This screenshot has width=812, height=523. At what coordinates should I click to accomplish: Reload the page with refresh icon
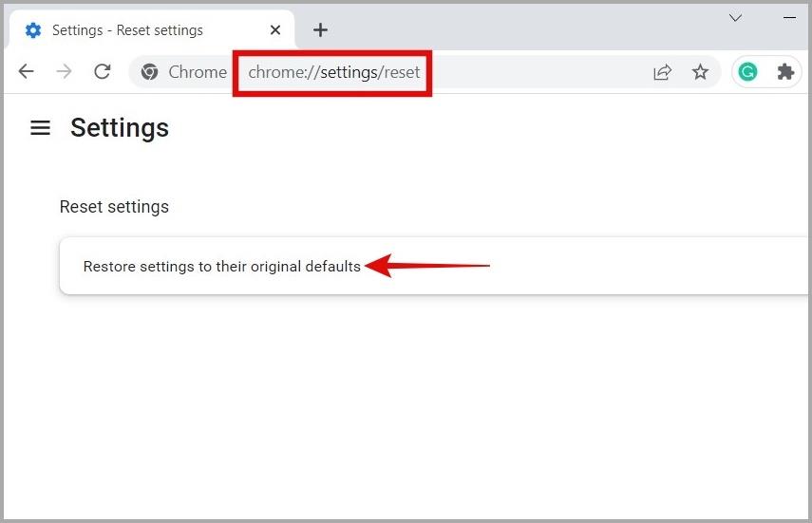point(103,71)
